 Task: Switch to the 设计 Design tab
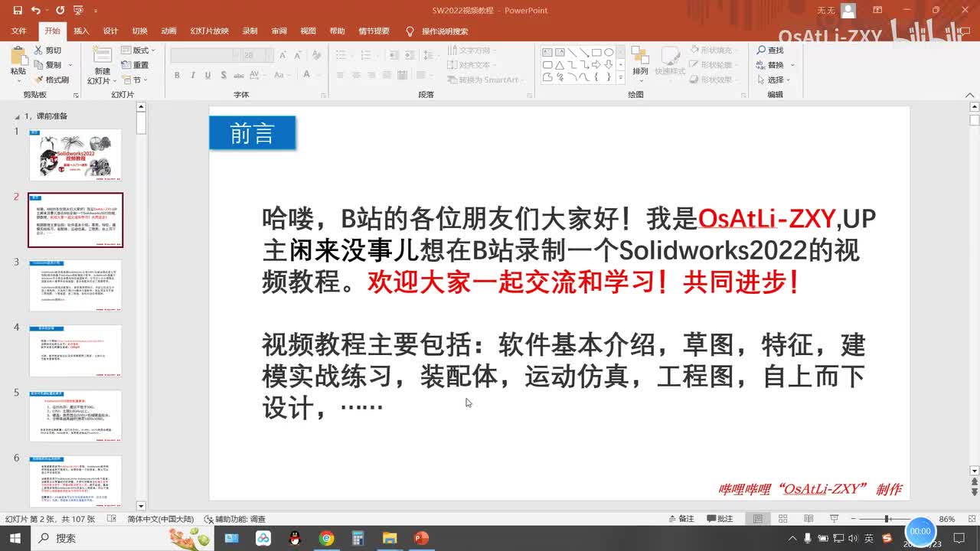click(x=110, y=31)
